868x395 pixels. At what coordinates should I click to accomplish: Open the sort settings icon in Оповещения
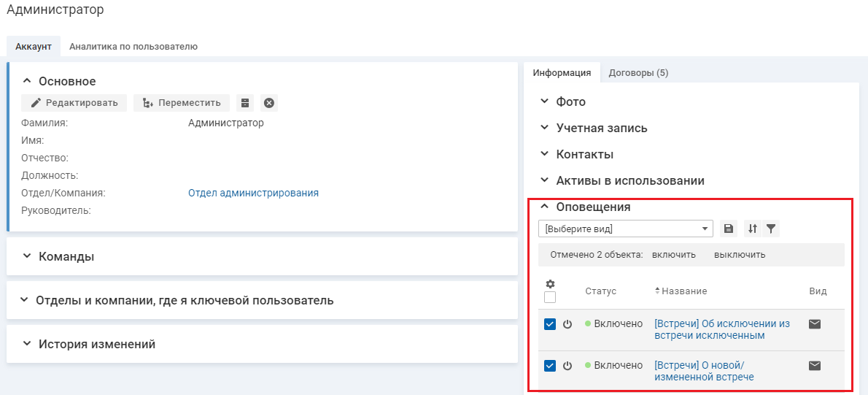coord(752,229)
